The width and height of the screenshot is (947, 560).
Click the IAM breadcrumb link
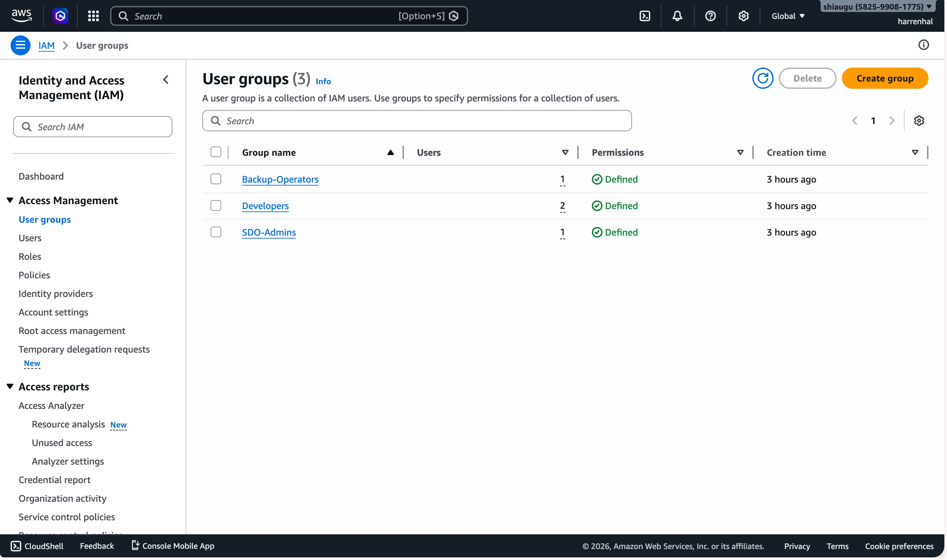pos(46,45)
